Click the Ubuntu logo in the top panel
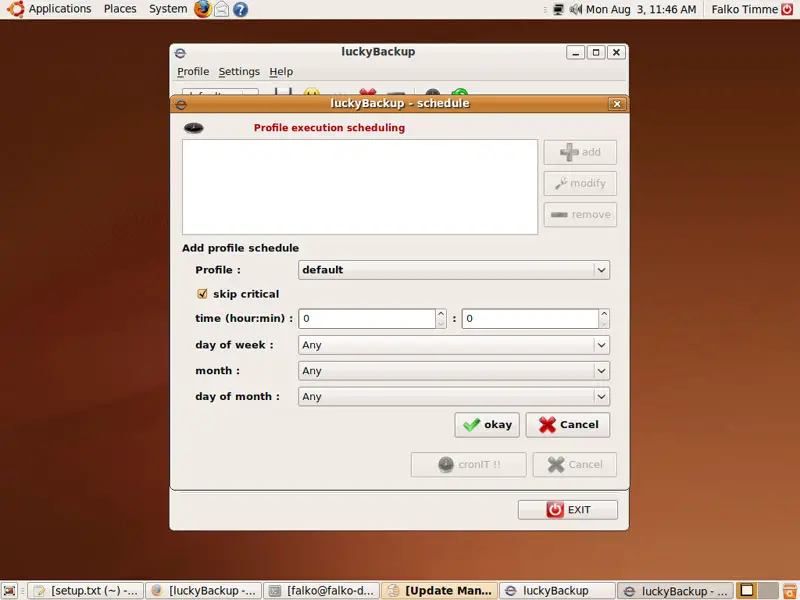 tap(15, 9)
